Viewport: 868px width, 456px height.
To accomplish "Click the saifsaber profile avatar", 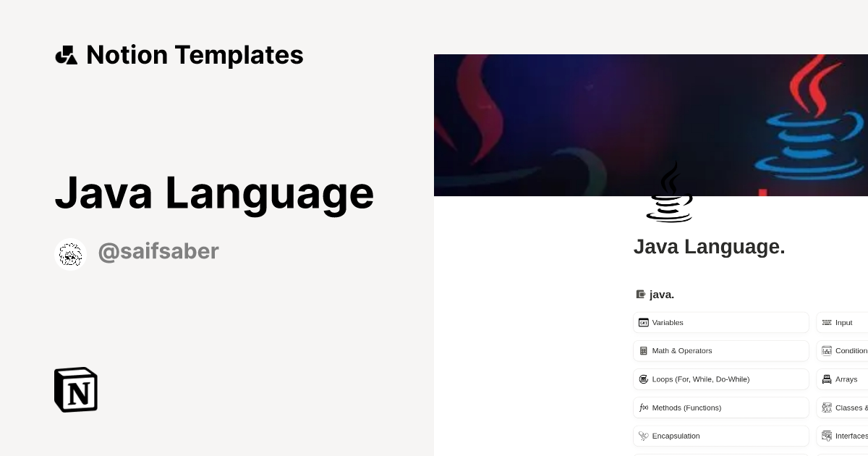I will (71, 254).
